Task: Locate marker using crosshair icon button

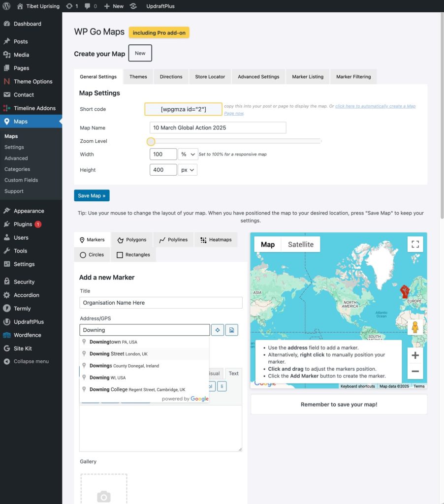Action: (x=218, y=330)
